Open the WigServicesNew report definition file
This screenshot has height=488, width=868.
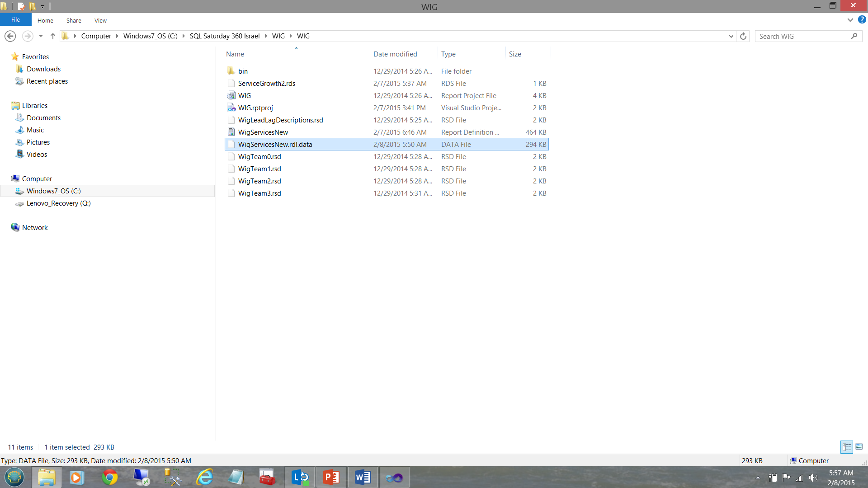point(263,132)
